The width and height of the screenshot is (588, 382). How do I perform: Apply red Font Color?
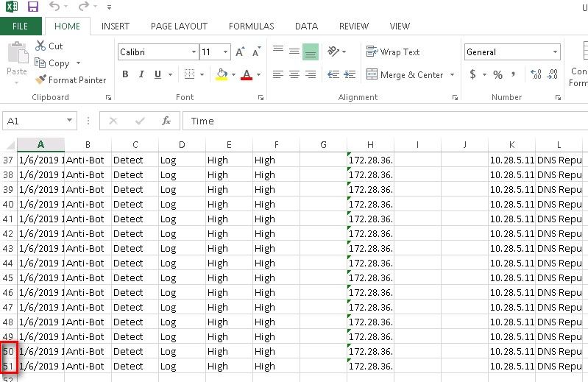(247, 74)
